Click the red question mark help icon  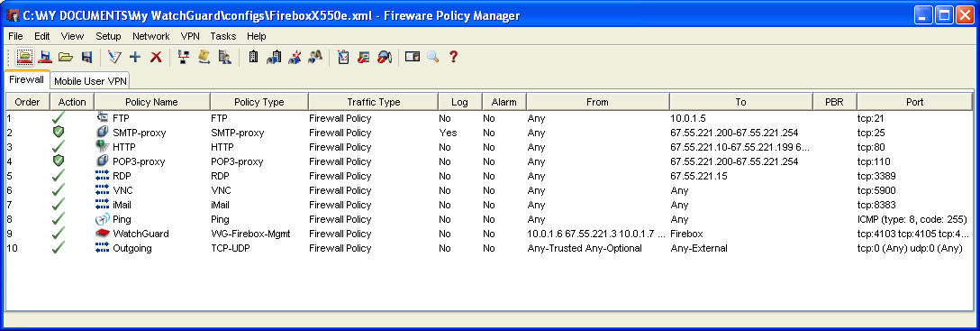[454, 57]
